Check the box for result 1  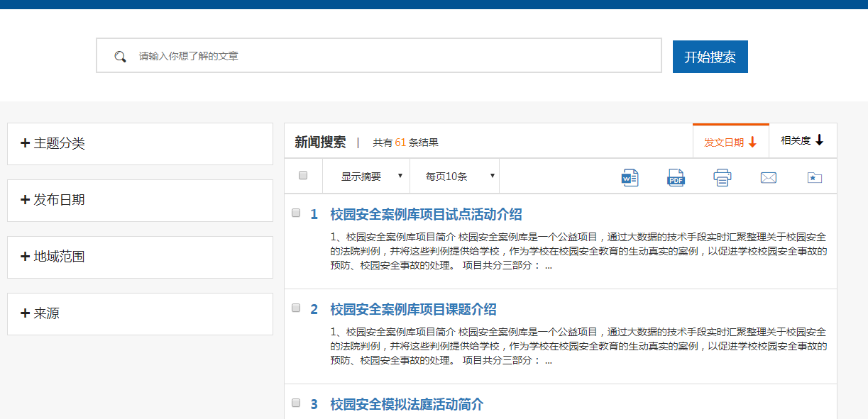pos(296,213)
